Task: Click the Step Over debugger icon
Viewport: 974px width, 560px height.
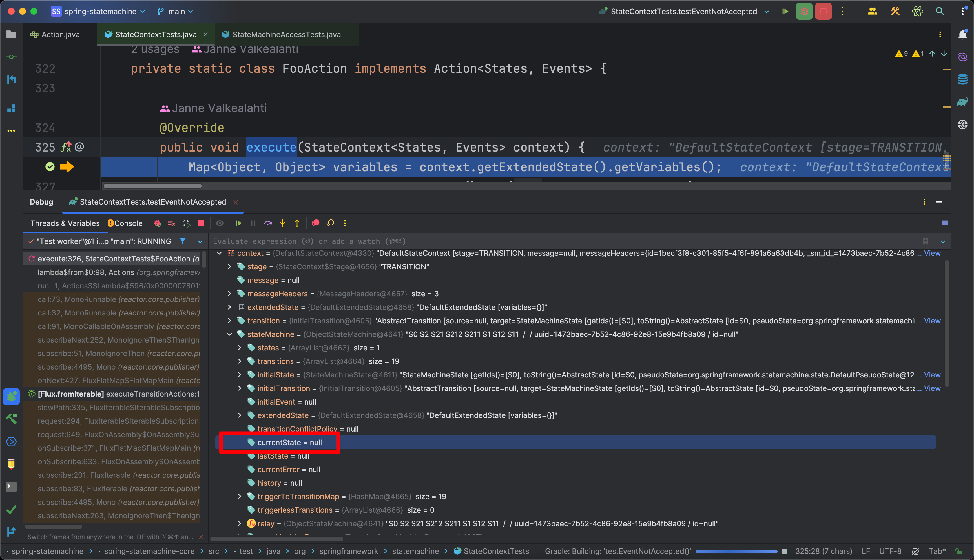Action: pyautogui.click(x=268, y=223)
